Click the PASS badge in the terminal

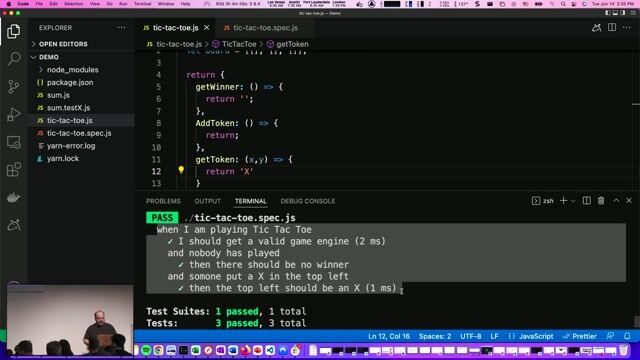tap(162, 218)
